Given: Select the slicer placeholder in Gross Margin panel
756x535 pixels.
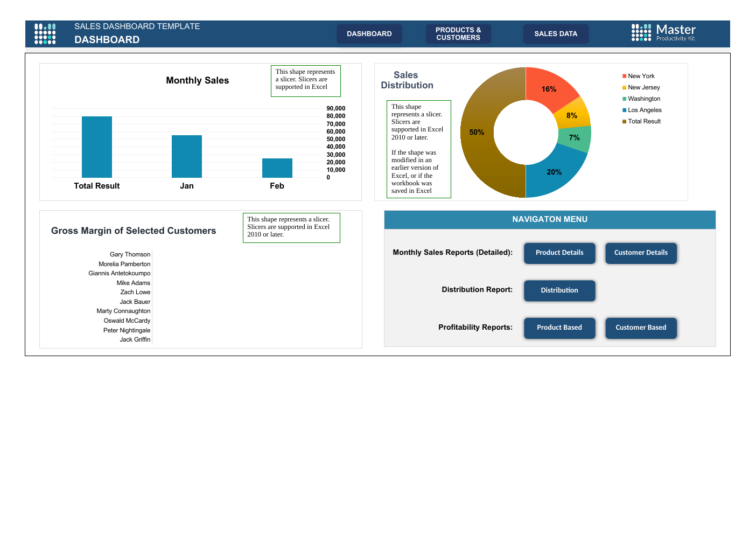Looking at the screenshot, I should pyautogui.click(x=291, y=228).
